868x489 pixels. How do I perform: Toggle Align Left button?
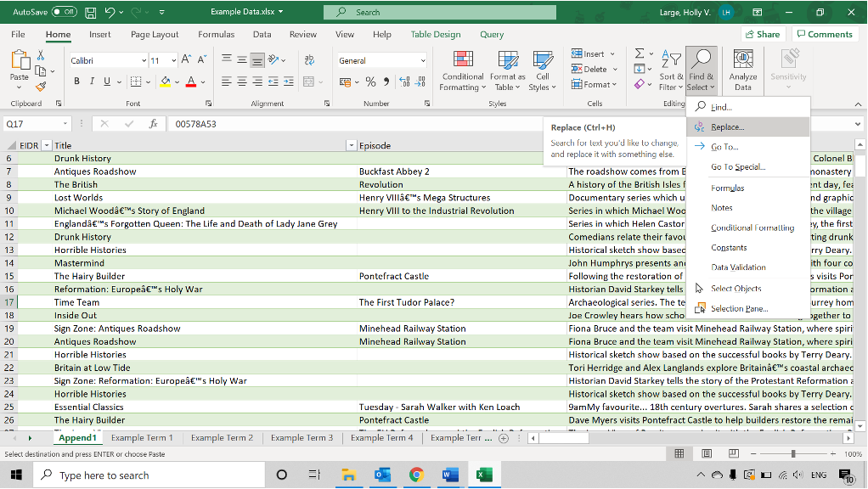click(227, 81)
